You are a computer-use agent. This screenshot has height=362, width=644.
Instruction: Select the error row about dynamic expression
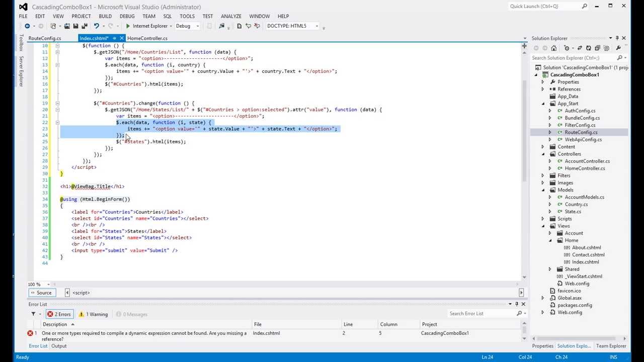click(x=274, y=336)
